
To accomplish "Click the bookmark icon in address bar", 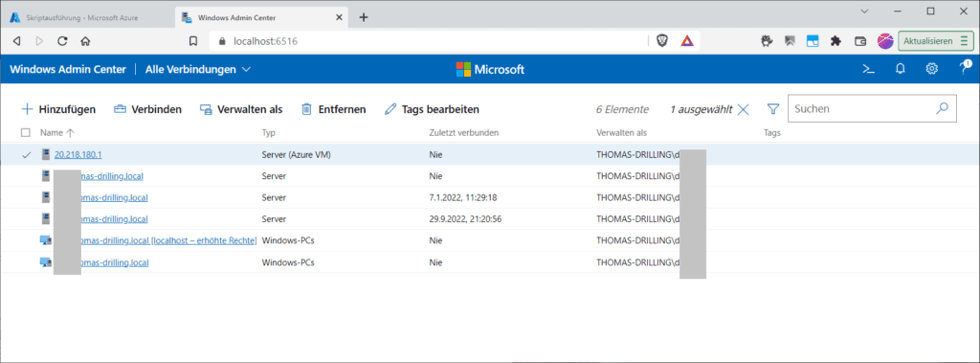I will 193,41.
